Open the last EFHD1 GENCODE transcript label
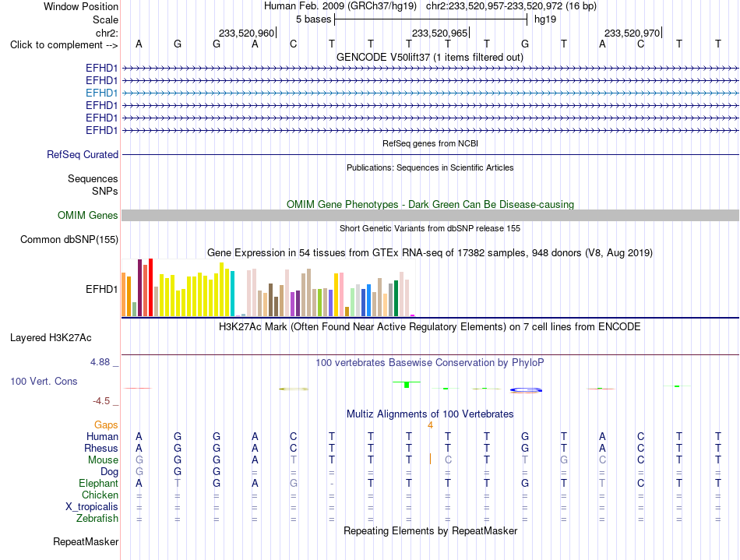Screen dimensions: 740x560 [101, 130]
